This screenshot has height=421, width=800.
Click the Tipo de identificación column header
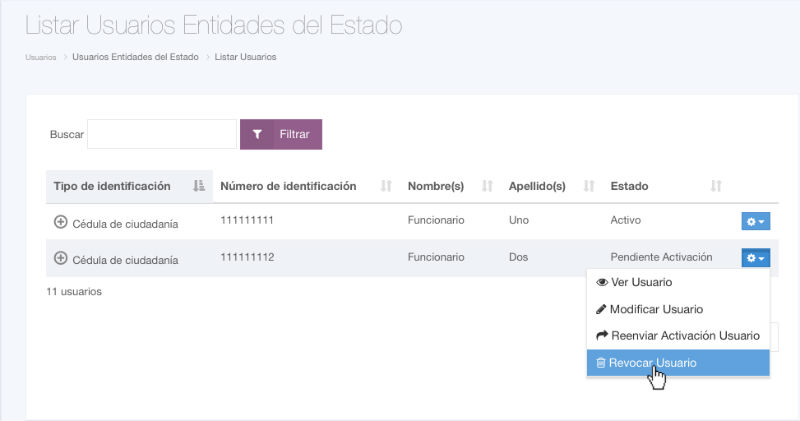111,186
